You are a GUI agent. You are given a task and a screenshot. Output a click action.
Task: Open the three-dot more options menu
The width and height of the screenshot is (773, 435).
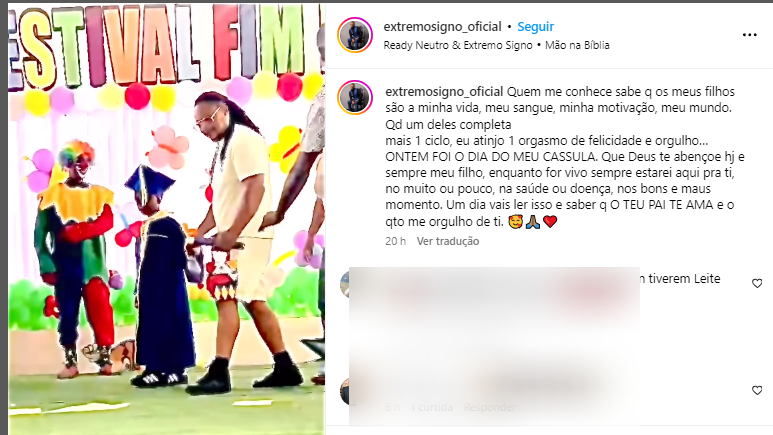749,35
